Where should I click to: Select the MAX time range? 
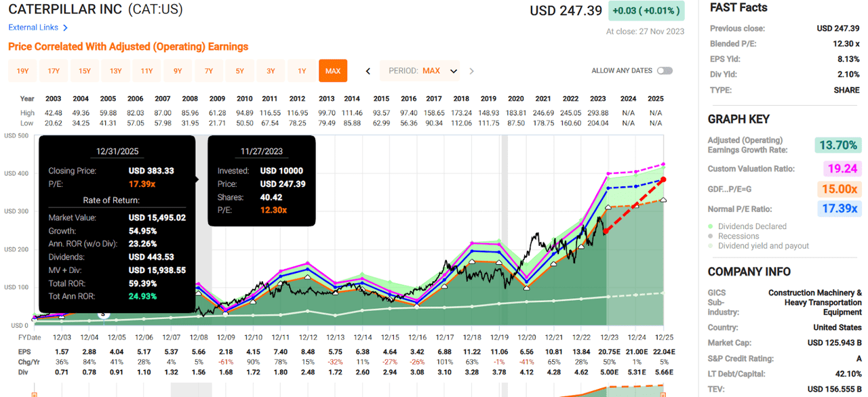pyautogui.click(x=333, y=70)
